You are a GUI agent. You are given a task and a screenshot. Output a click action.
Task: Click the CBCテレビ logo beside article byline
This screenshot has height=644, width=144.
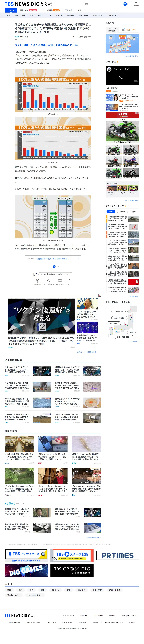17,37
